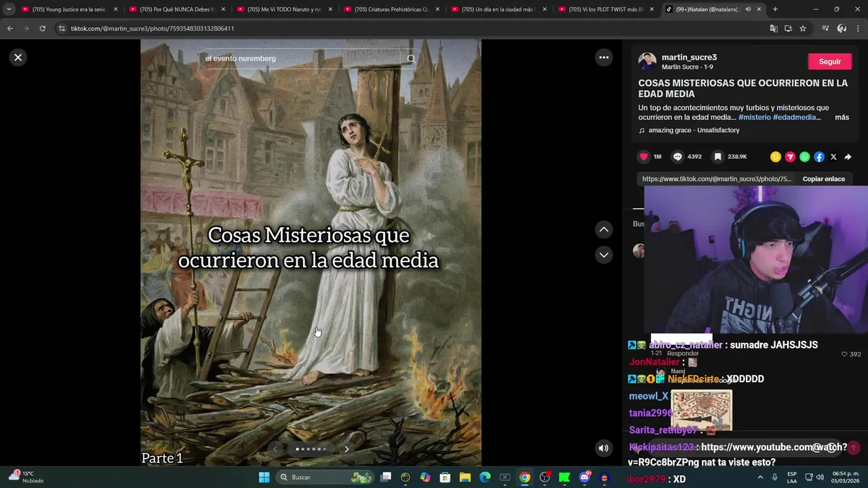The image size is (868, 488).
Task: Close the TikTok photo viewer
Action: (18, 58)
